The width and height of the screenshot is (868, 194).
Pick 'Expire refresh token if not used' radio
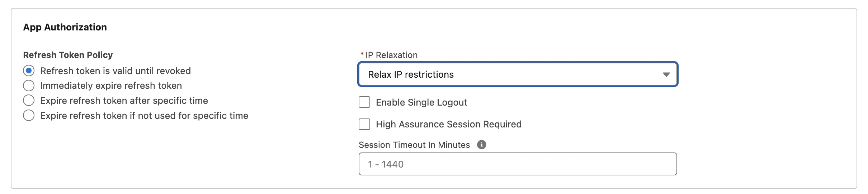coord(29,116)
